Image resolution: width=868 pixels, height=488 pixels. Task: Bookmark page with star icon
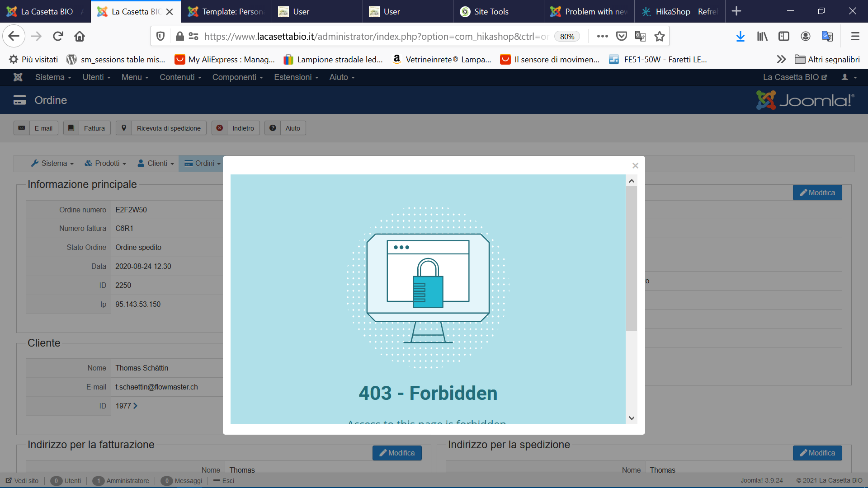660,36
